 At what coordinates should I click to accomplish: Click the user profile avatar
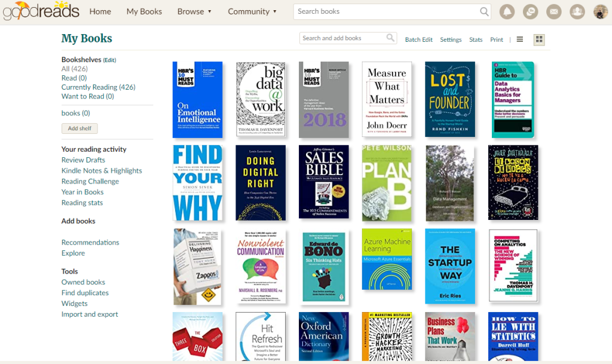(601, 12)
